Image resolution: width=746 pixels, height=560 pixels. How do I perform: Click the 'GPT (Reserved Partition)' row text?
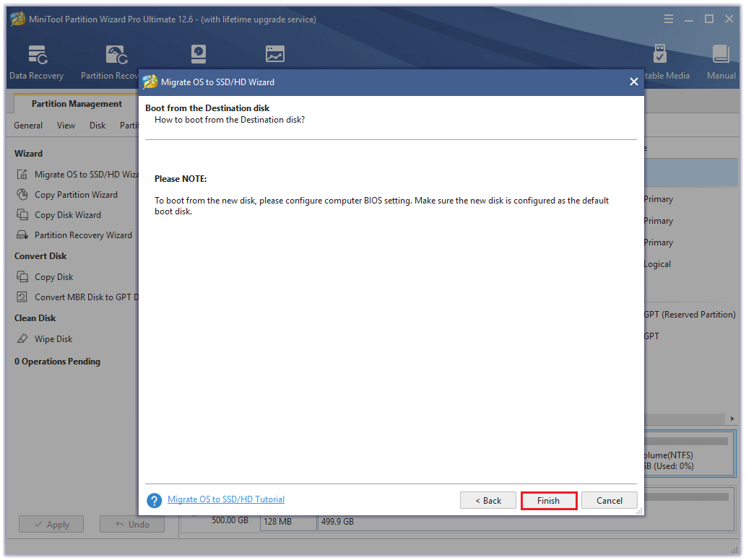(x=690, y=315)
